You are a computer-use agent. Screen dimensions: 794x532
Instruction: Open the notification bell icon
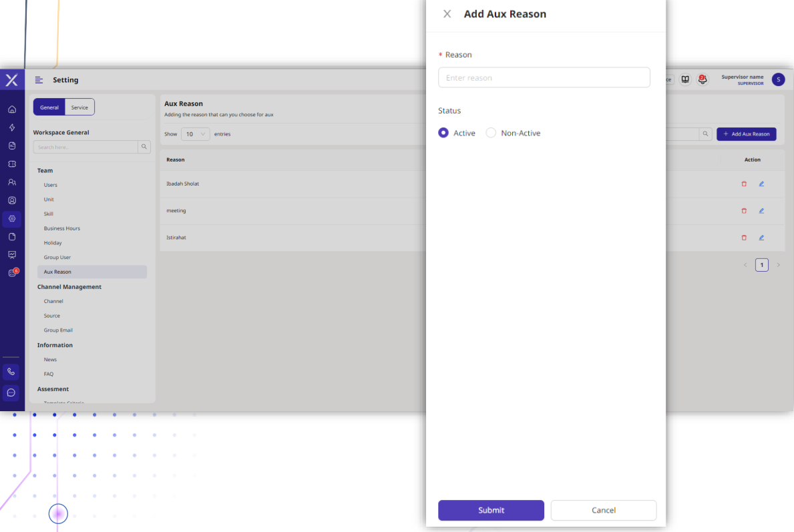point(703,79)
